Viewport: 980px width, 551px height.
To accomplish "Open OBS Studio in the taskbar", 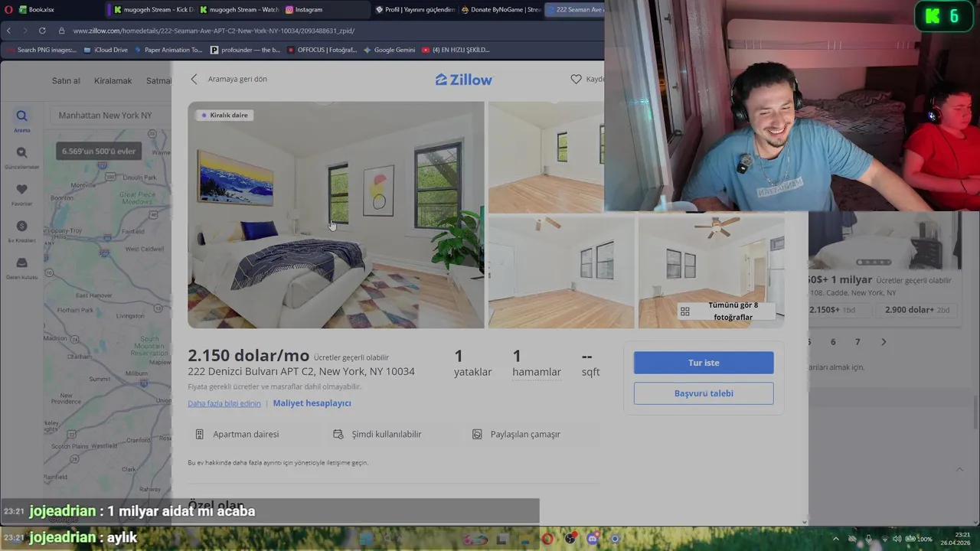I will (x=570, y=539).
